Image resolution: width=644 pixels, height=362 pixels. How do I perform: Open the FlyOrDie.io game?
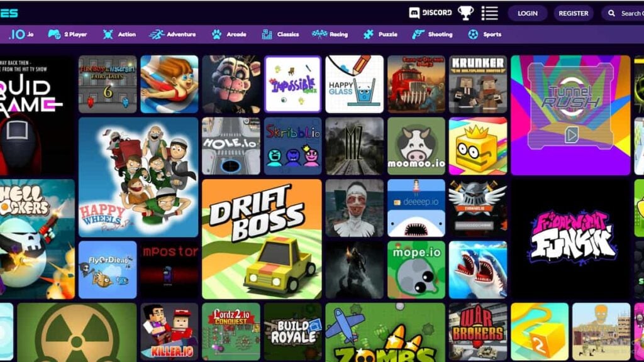pyautogui.click(x=108, y=270)
